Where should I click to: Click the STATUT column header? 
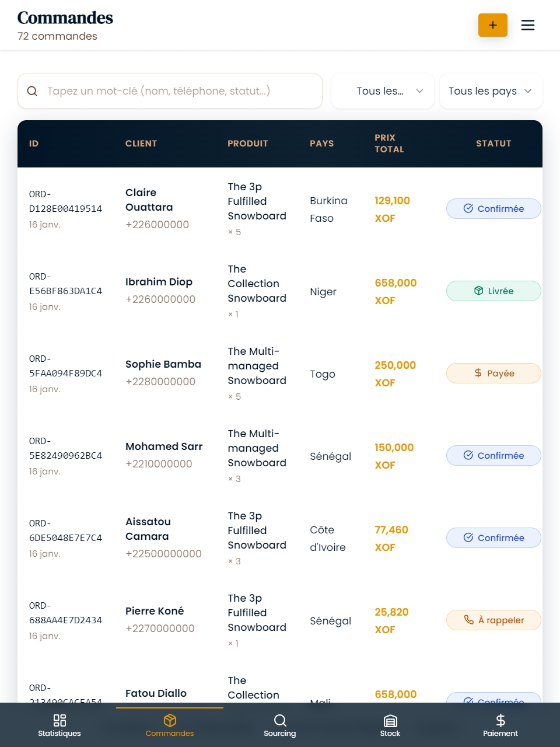(494, 144)
